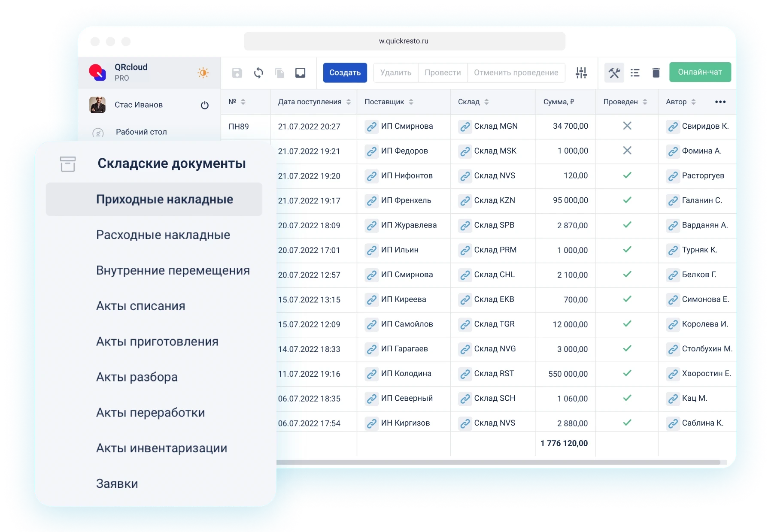Image resolution: width=771 pixels, height=532 pixels.
Task: Click the refresh arrows icon
Action: pyautogui.click(x=258, y=73)
